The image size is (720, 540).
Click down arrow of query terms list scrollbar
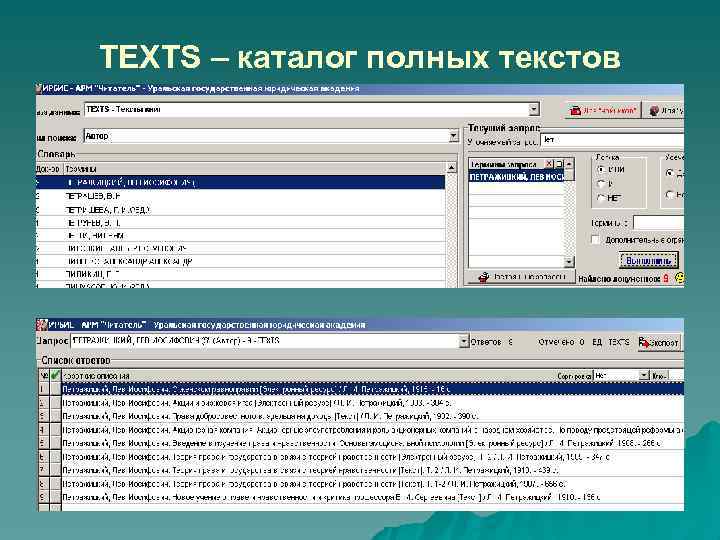569,262
